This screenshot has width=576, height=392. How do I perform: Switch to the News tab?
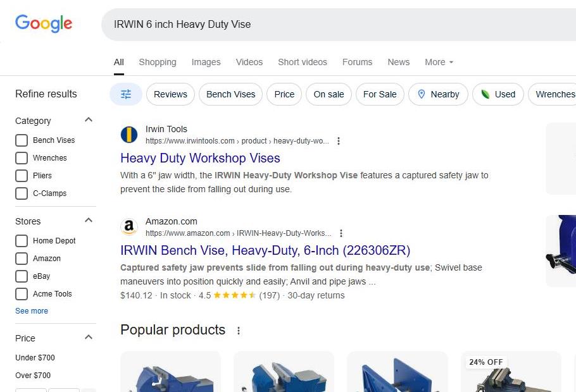[x=399, y=62]
